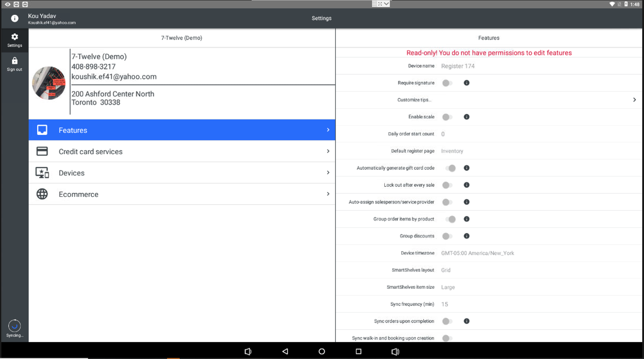The height and width of the screenshot is (359, 644).
Task: Toggle Auto-assign salesperson/service provider switch
Action: tap(447, 202)
